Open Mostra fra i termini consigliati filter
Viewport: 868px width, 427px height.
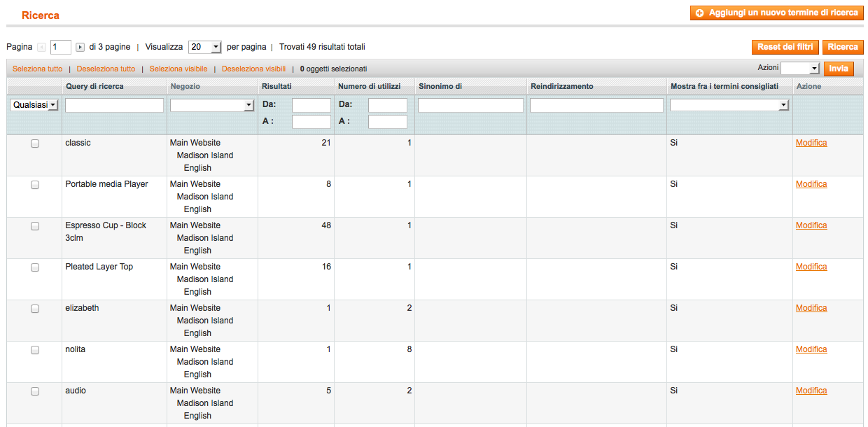729,105
